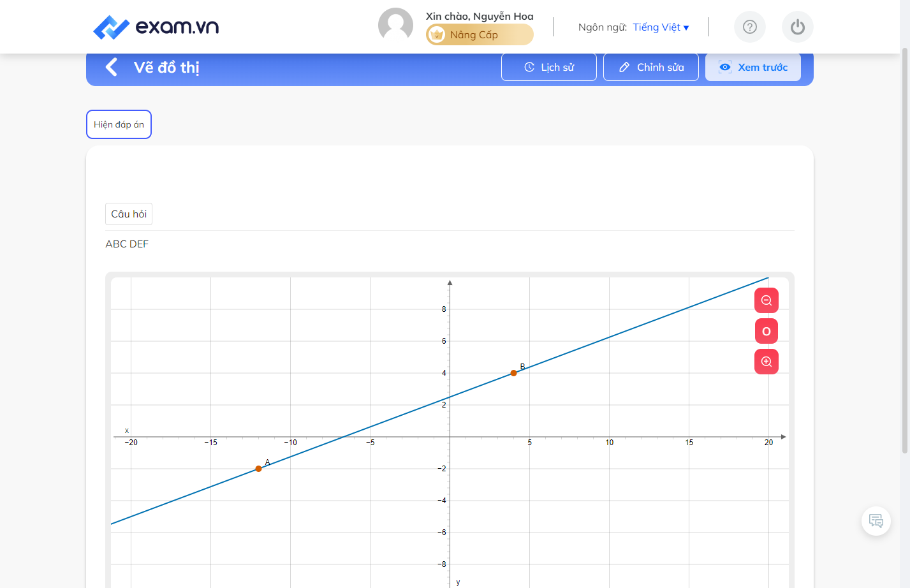Switch to Xem trước preview
This screenshot has width=910, height=588.
point(753,67)
